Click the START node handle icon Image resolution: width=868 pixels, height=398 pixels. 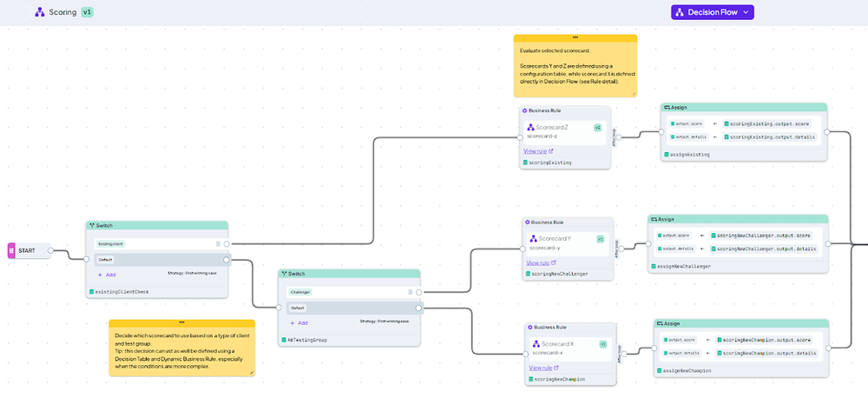pyautogui.click(x=11, y=250)
